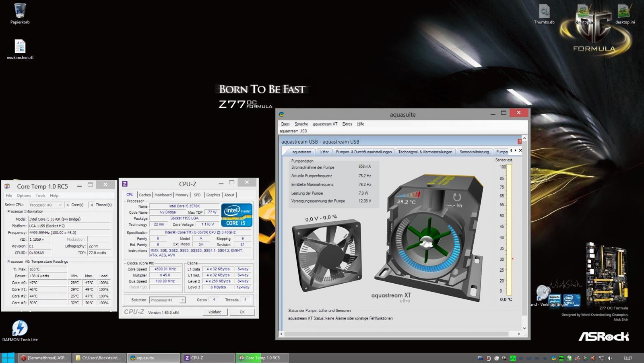Open Tachosignal- & Alarmeinstellungen tab
This screenshot has height=363, width=644.
425,152
